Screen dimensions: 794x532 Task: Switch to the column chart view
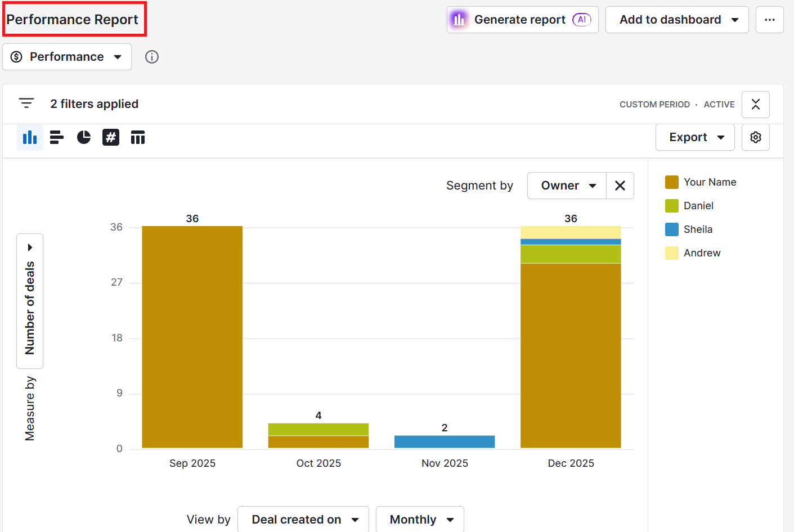click(x=30, y=137)
